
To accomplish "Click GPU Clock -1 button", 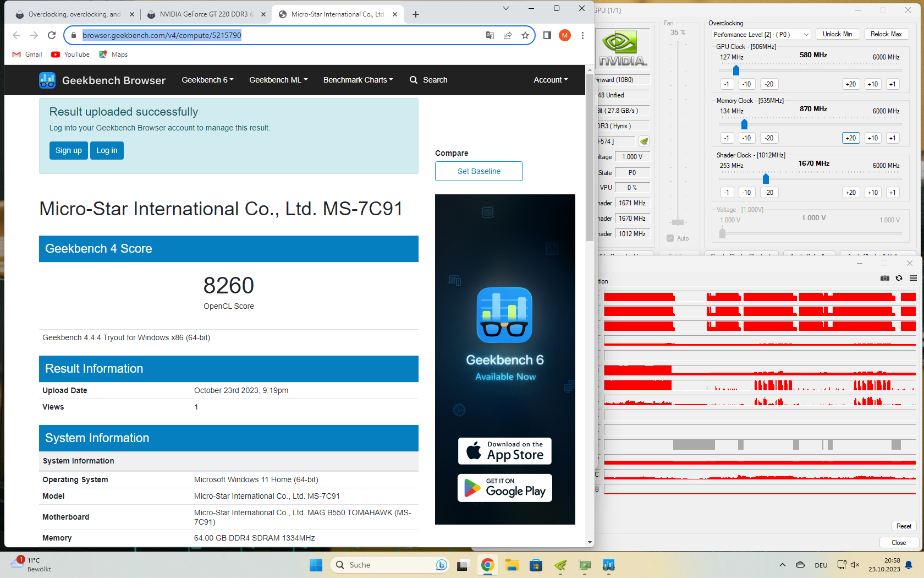I will [727, 84].
